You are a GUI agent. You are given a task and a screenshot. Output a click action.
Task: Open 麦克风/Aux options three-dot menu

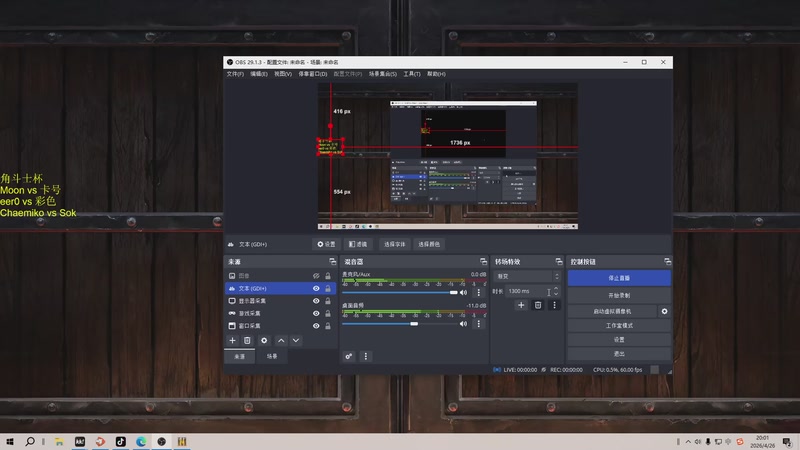click(x=479, y=292)
